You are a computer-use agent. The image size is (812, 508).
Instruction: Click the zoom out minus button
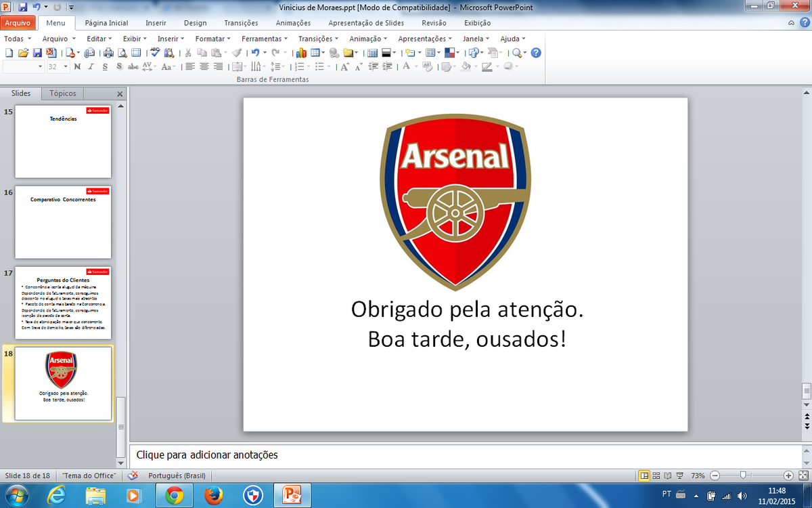coord(715,475)
